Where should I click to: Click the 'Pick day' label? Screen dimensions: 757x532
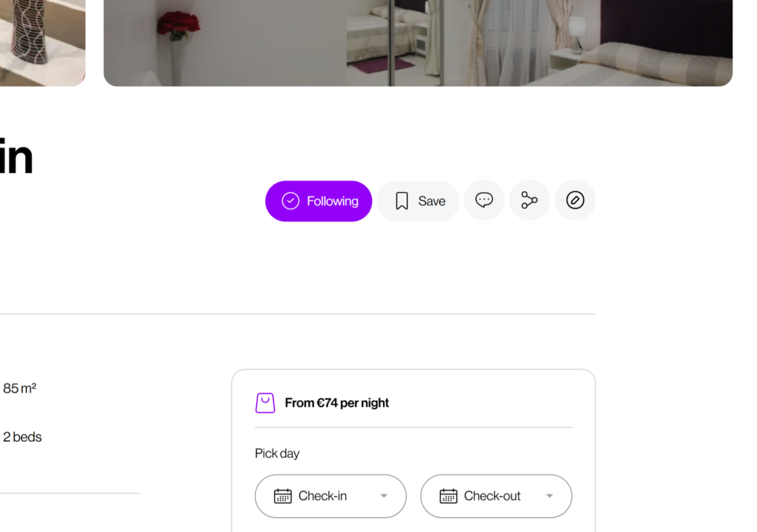[277, 453]
